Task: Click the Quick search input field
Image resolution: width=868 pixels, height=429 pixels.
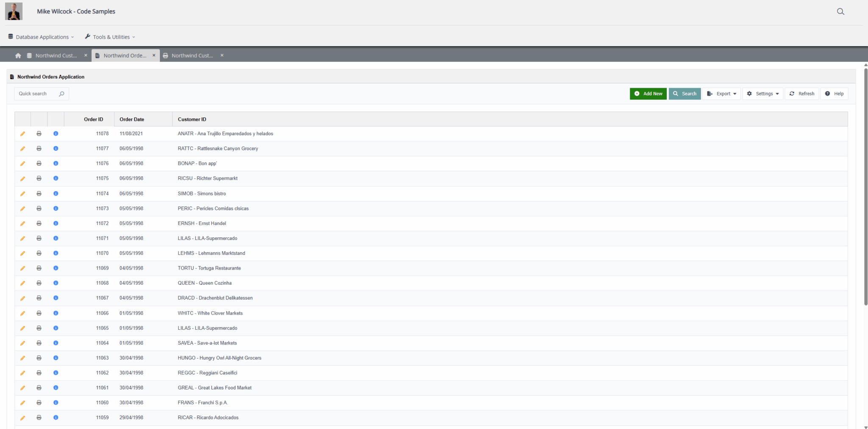Action: (36, 94)
